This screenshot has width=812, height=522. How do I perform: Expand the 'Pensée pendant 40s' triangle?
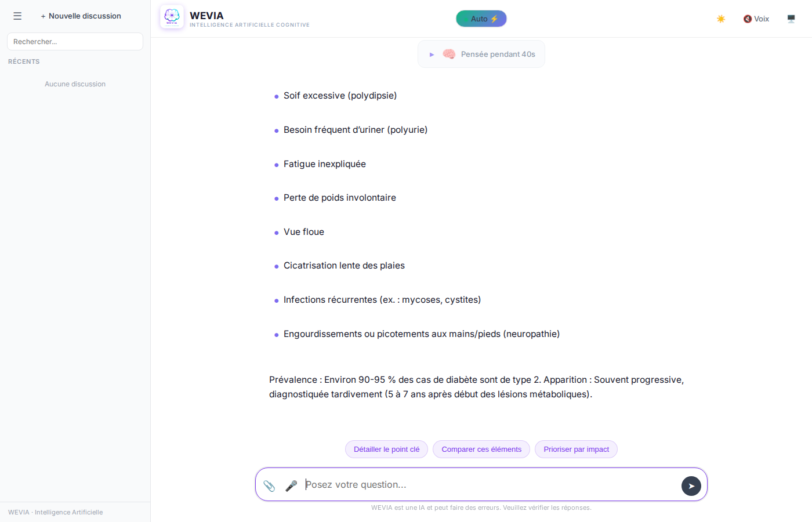(432, 55)
